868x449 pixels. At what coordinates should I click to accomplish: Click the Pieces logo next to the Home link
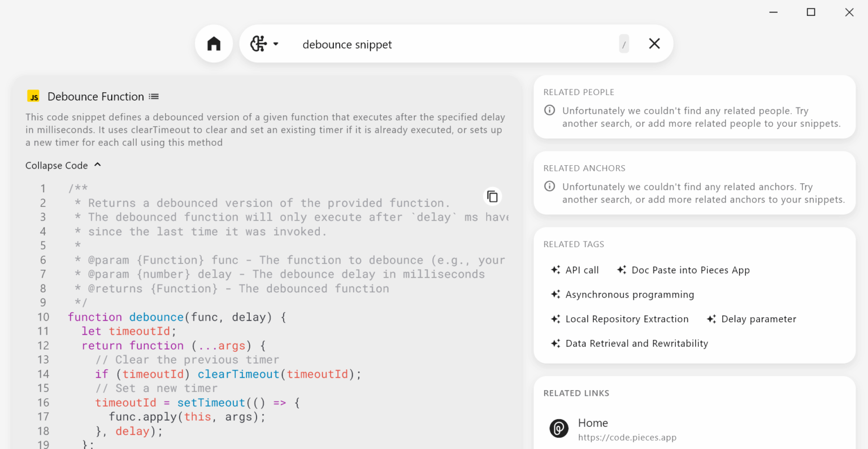559,429
